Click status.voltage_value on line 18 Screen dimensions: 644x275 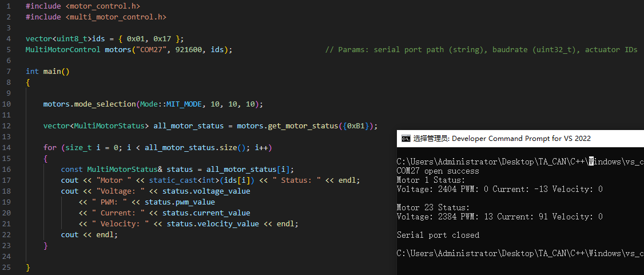click(206, 191)
